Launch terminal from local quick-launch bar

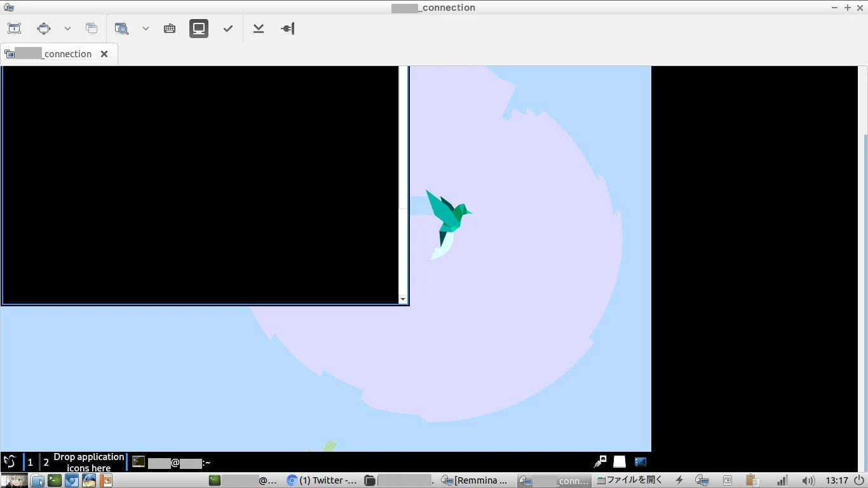pos(55,481)
